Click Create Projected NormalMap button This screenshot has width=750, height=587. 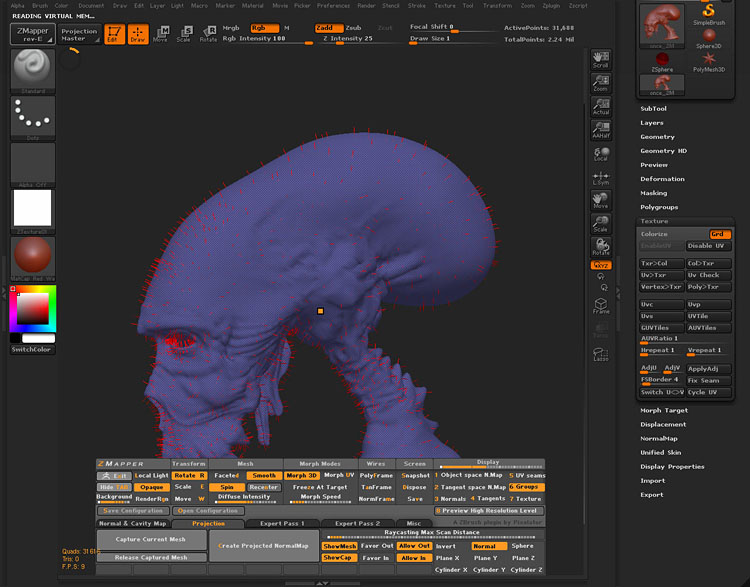click(x=264, y=545)
